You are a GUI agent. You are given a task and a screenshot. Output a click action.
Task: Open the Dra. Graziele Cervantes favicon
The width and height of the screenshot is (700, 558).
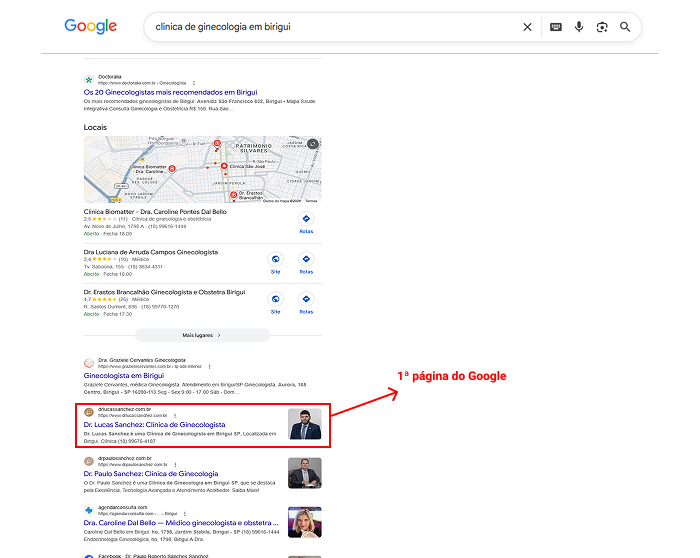[89, 363]
